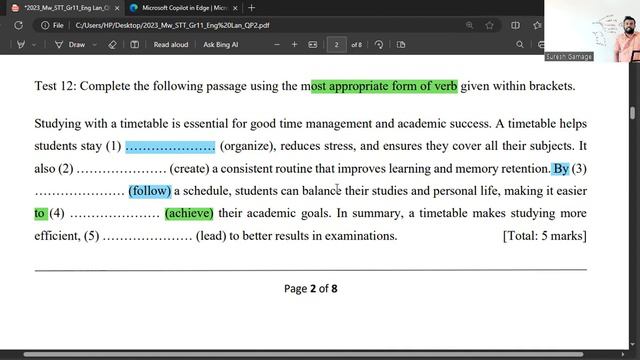Click page number input field

click(336, 44)
